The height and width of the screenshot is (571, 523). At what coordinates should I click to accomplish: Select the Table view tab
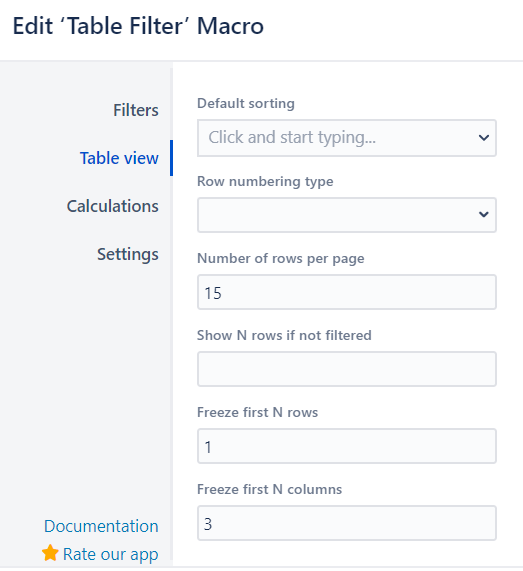[x=119, y=158]
